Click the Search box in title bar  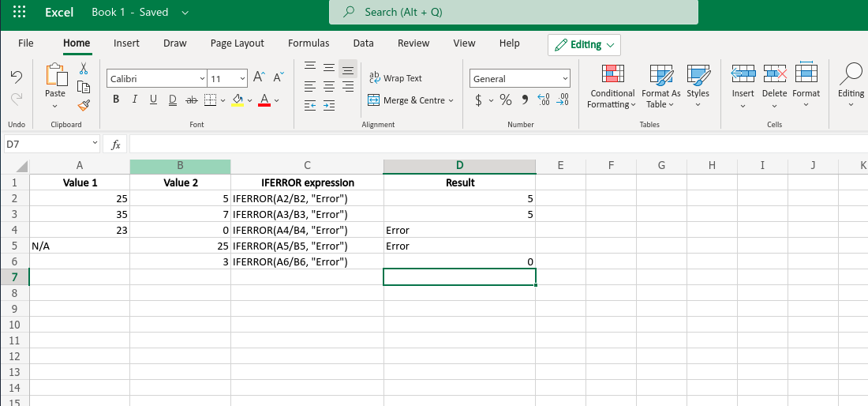[x=513, y=13]
